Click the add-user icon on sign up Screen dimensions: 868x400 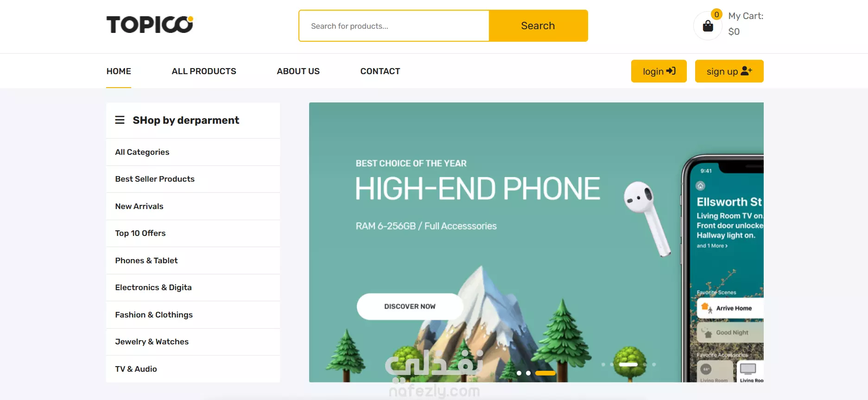pos(746,71)
